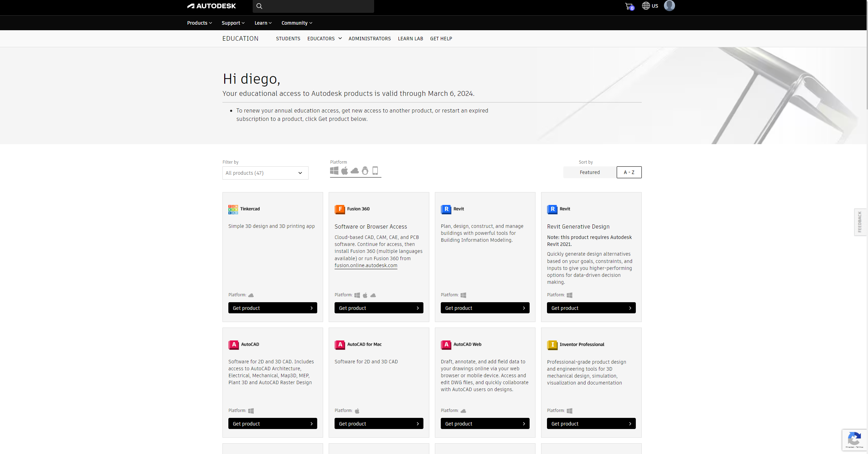Open the All products filter dropdown
The image size is (868, 454).
[265, 173]
